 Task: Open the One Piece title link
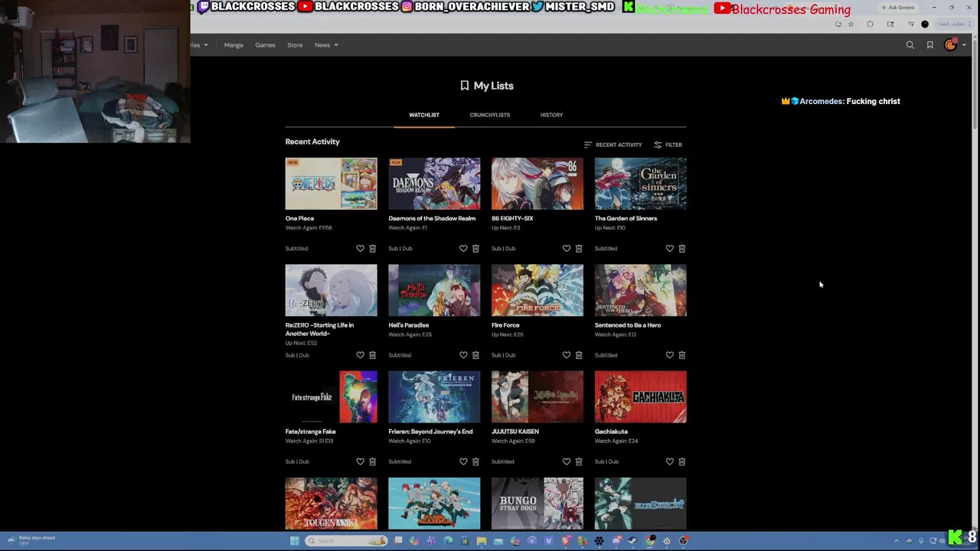299,218
